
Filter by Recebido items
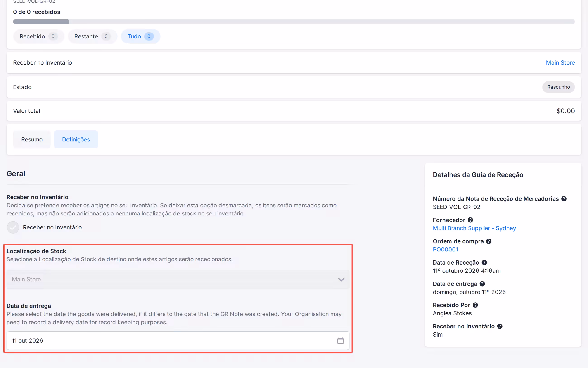[39, 36]
